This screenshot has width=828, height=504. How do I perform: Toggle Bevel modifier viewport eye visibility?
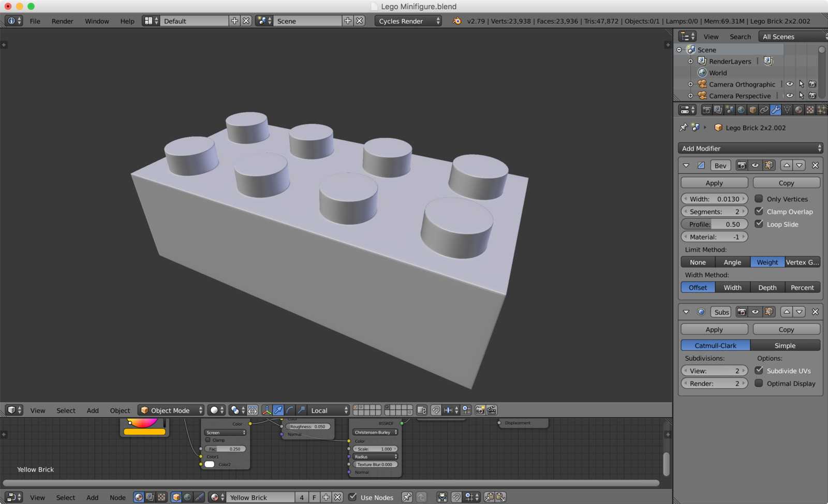755,166
